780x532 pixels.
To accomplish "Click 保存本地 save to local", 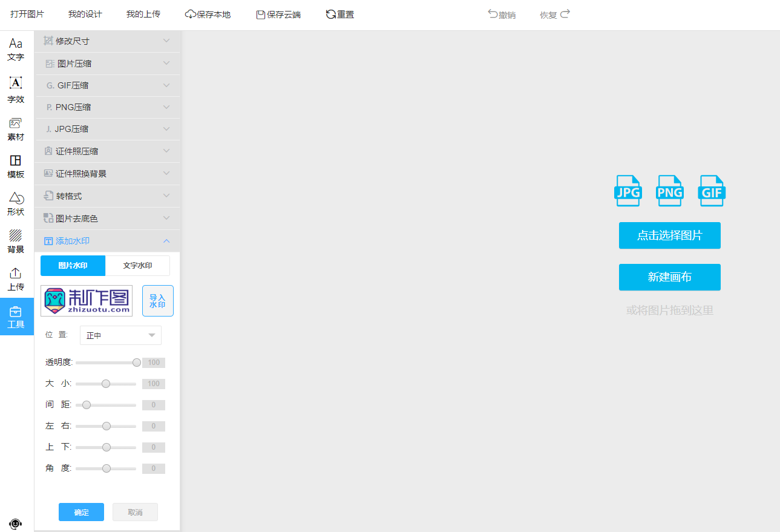I will click(208, 15).
